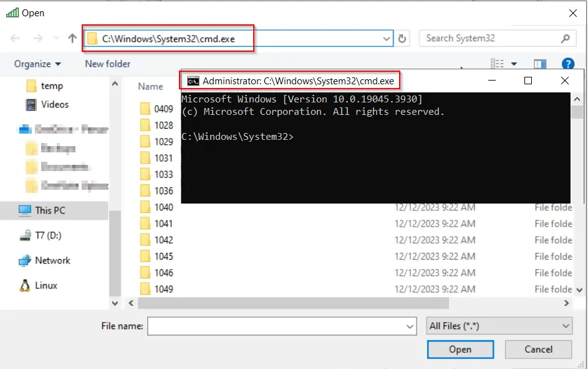Open the T7 (D:) drive

pos(48,235)
